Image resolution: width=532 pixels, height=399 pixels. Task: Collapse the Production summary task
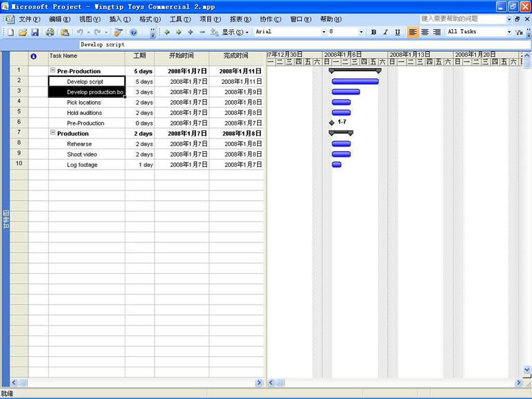coord(53,133)
